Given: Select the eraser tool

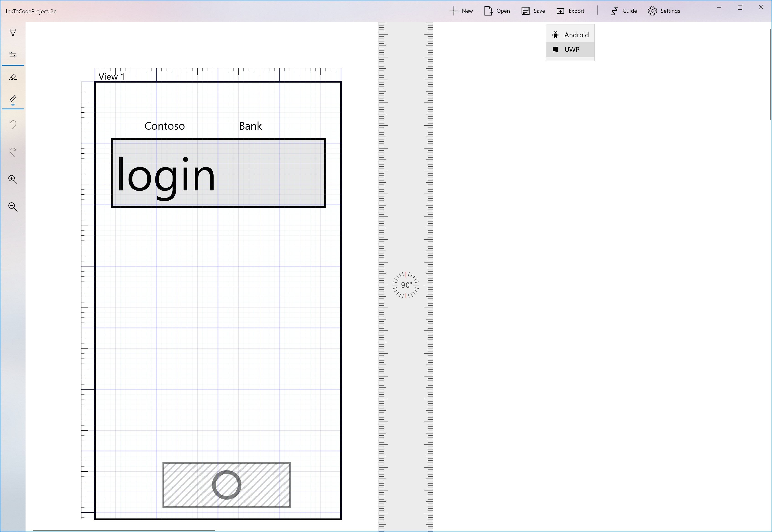Looking at the screenshot, I should pyautogui.click(x=13, y=77).
